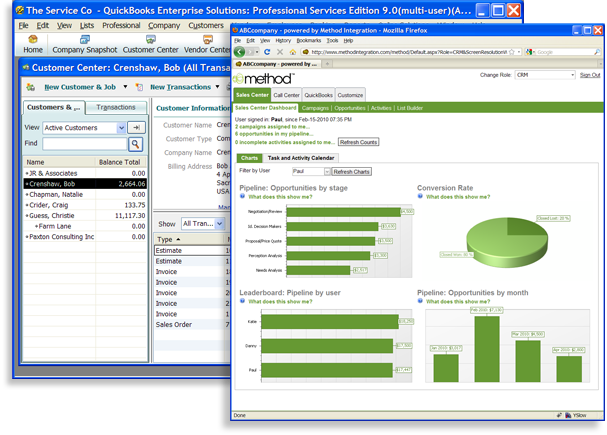Viewport: 607px width, 435px height.
Task: Open Opportunities in the green submenu
Action: click(350, 108)
